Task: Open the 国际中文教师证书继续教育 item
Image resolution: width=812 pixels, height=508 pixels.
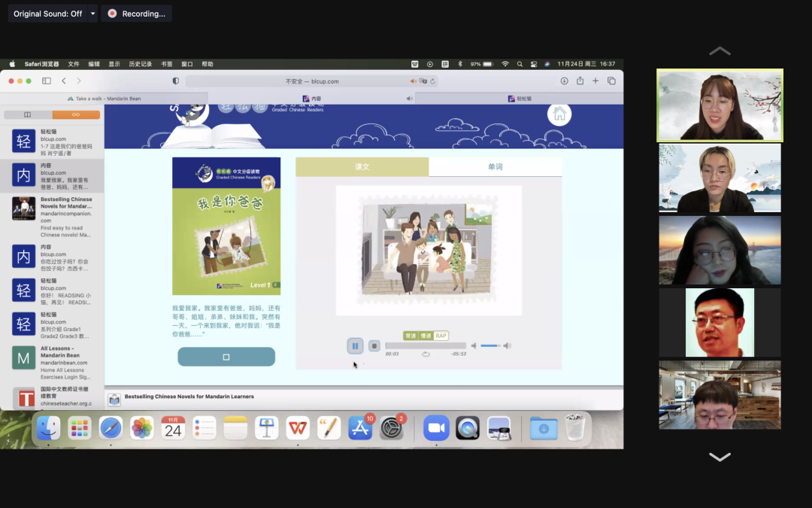Action: [52, 397]
